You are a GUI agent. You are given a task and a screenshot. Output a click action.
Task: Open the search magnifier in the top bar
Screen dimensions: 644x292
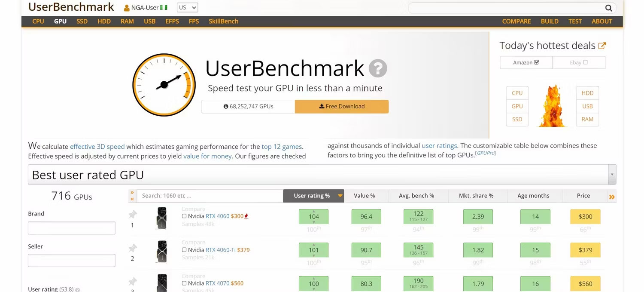pos(608,7)
